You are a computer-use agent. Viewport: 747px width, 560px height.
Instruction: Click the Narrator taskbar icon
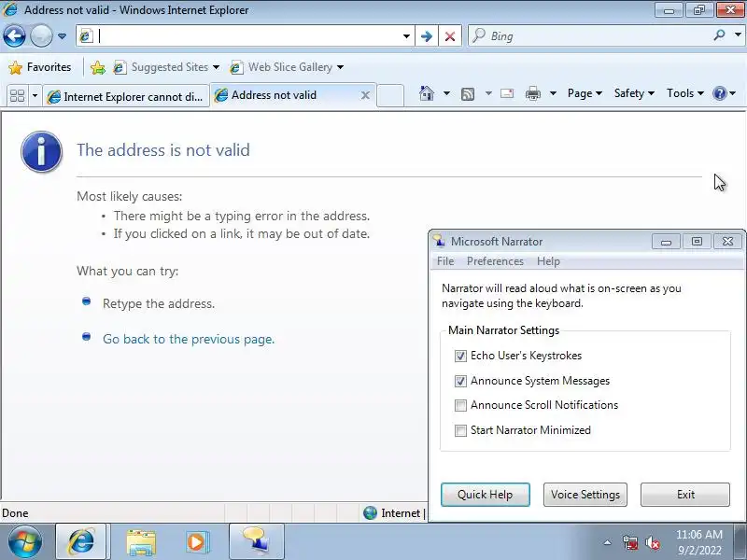[256, 542]
